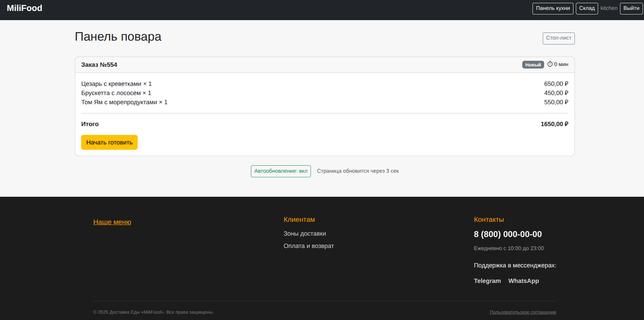The width and height of the screenshot is (644, 320).
Task: Open the Стоп-лист
Action: tap(559, 38)
